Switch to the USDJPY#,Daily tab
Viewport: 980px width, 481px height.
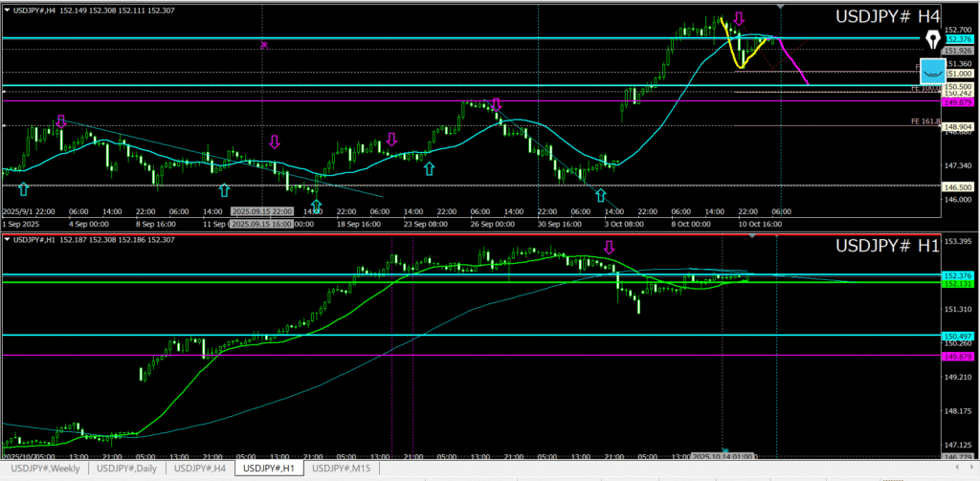(x=127, y=469)
